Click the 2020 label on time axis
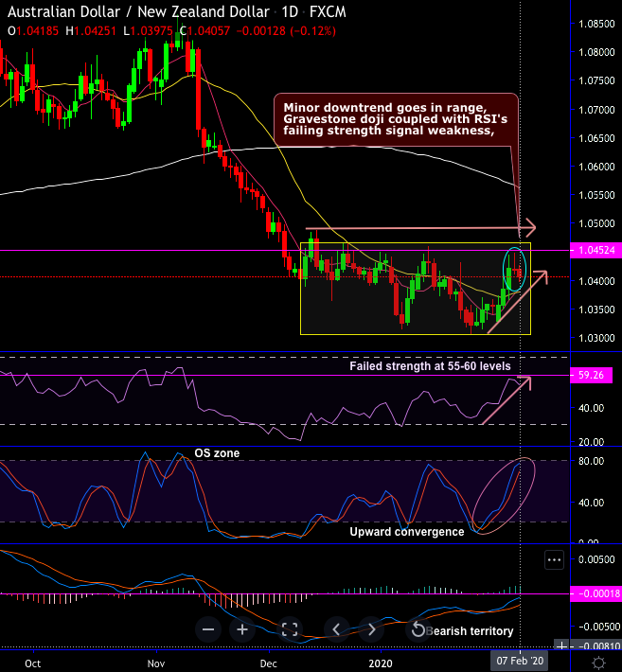The width and height of the screenshot is (622, 672). coord(381,663)
